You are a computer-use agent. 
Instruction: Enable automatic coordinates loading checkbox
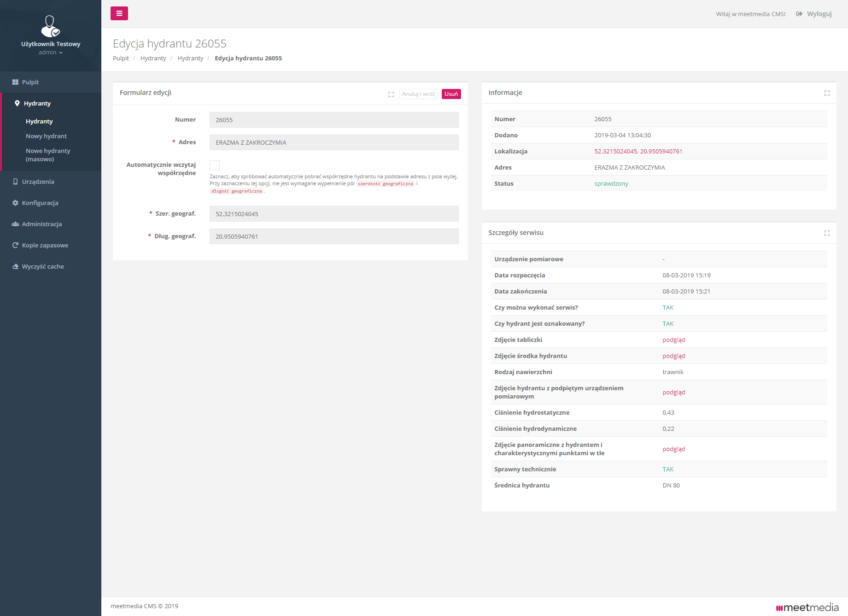coord(215,165)
